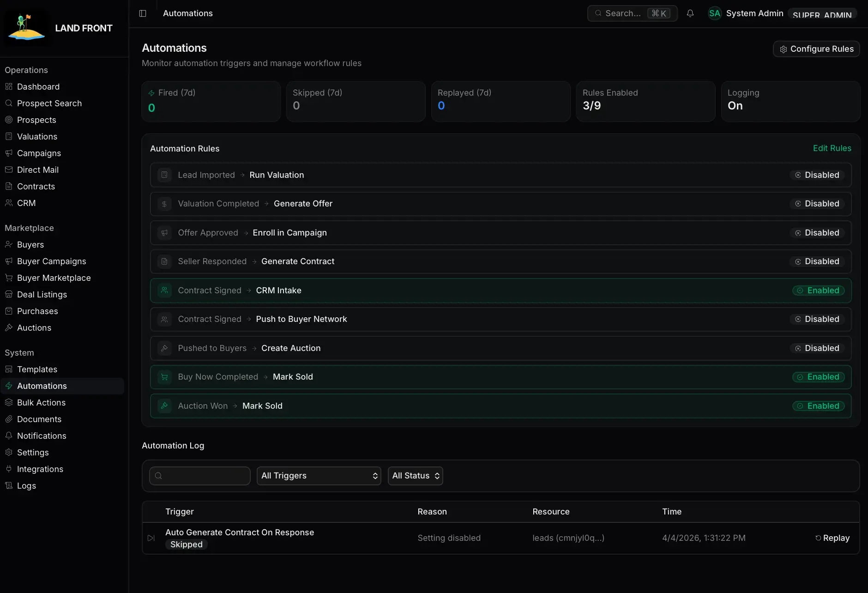Click the automation log search field
This screenshot has height=593, width=868.
[x=199, y=476]
